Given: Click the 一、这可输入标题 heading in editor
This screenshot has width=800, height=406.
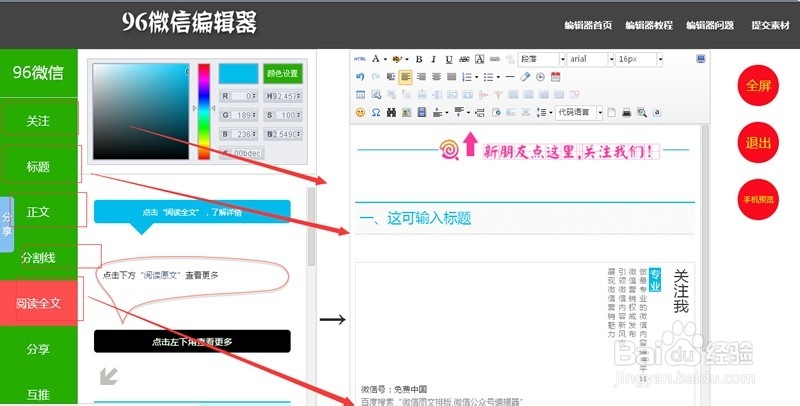Looking at the screenshot, I should (415, 218).
